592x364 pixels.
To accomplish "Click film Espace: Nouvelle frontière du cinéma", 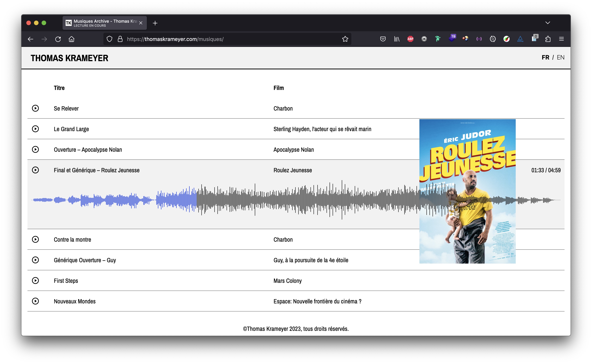I will tap(317, 301).
